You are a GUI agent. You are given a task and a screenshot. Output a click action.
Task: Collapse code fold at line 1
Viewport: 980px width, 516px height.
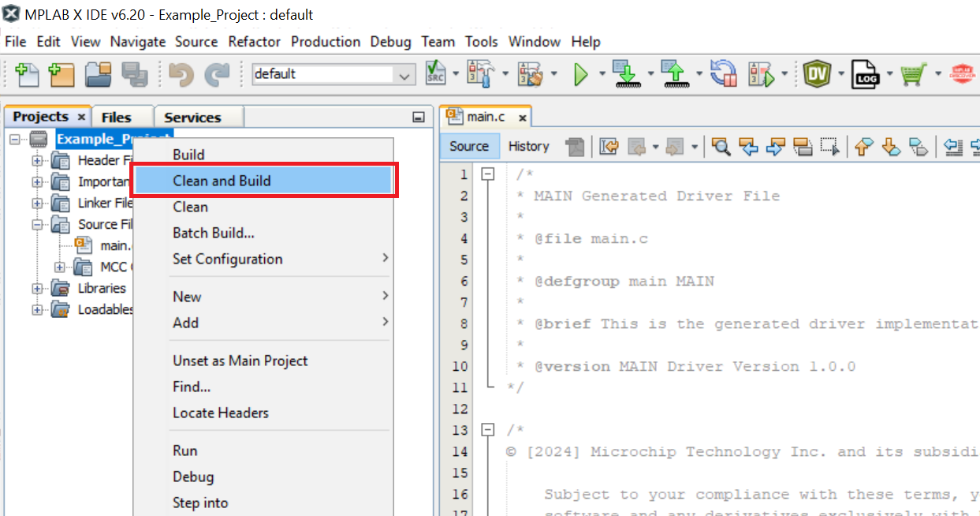[488, 174]
